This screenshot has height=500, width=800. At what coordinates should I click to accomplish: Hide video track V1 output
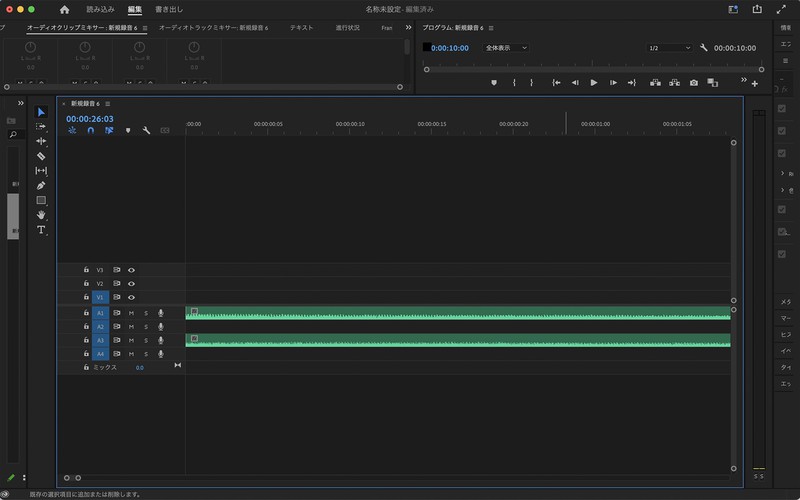pyautogui.click(x=131, y=297)
